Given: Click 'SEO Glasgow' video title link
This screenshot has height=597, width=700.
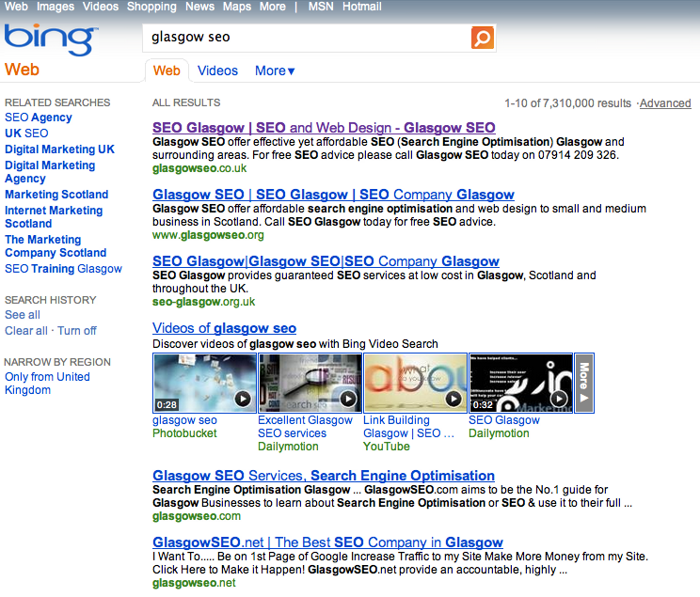Looking at the screenshot, I should click(x=504, y=420).
